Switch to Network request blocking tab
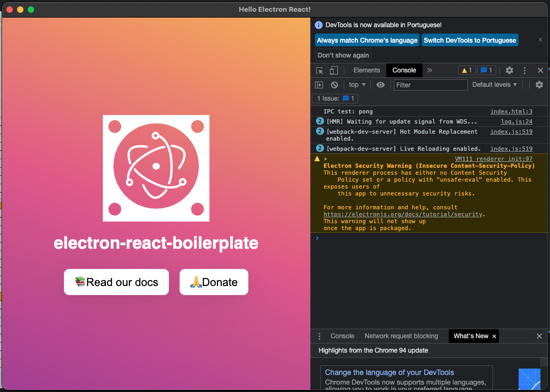The width and height of the screenshot is (550, 392). [x=401, y=336]
